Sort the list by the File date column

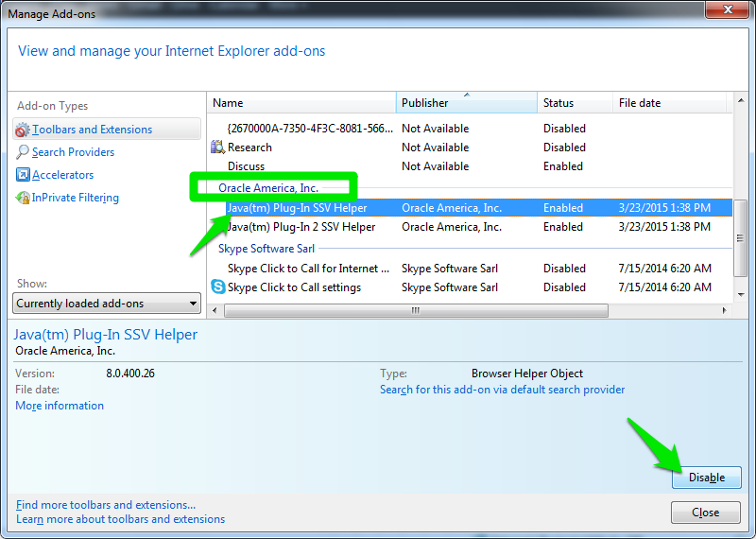[x=669, y=103]
